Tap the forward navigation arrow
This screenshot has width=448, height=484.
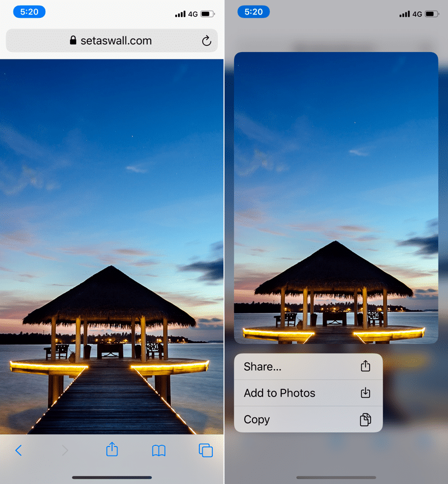(64, 450)
